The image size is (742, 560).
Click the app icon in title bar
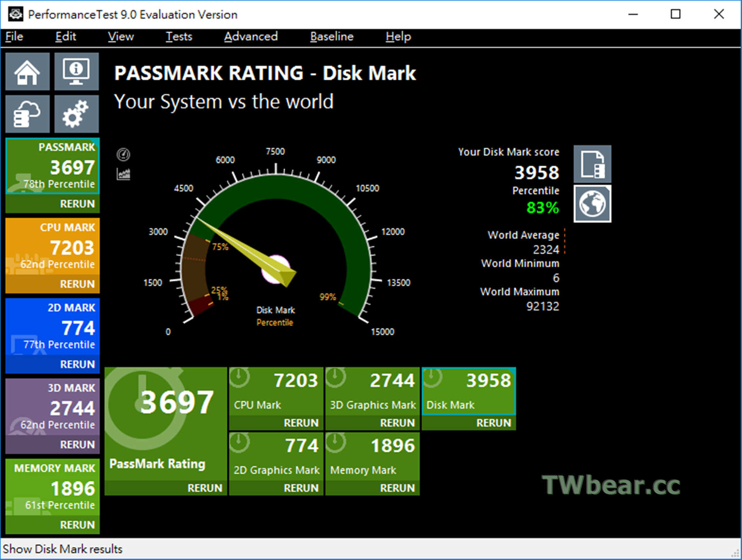tap(15, 14)
